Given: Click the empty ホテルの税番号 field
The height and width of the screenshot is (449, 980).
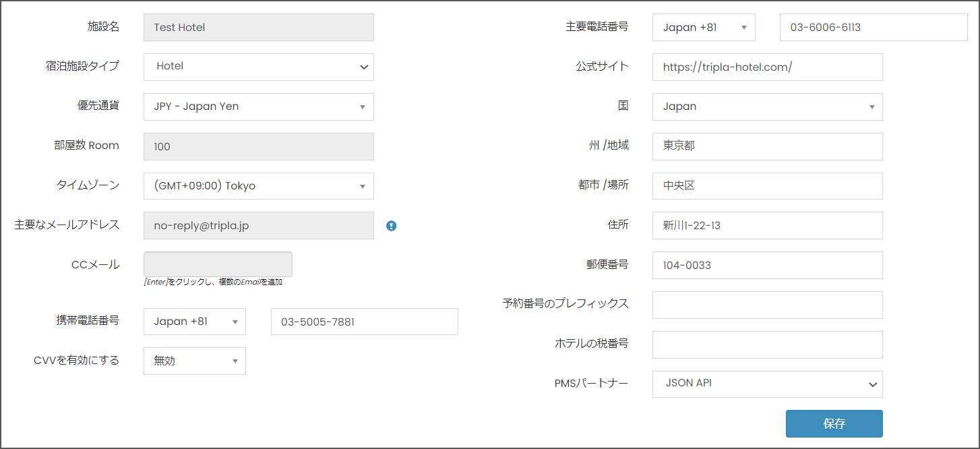Looking at the screenshot, I should [x=767, y=345].
